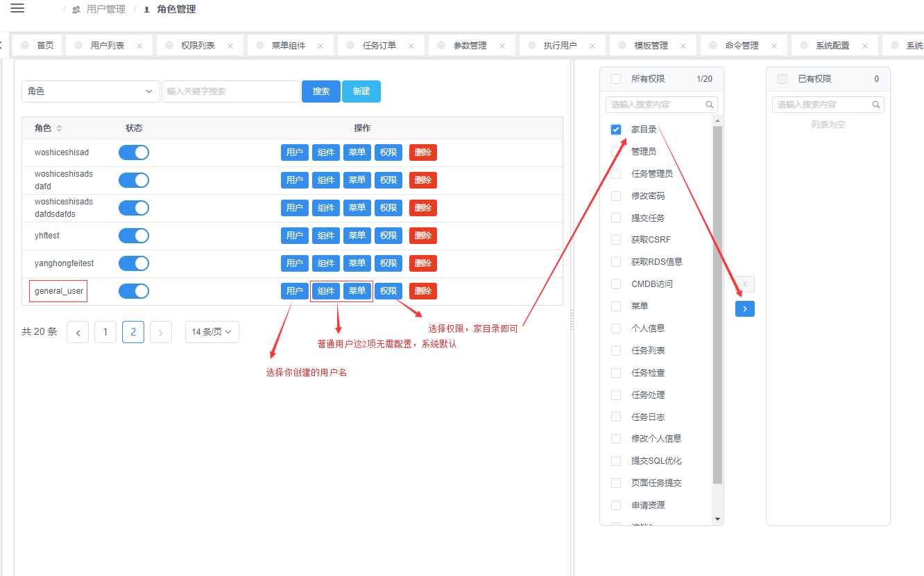Click search icon in 已有权限 search box
Screen dimensions: 924x576
pos(876,105)
